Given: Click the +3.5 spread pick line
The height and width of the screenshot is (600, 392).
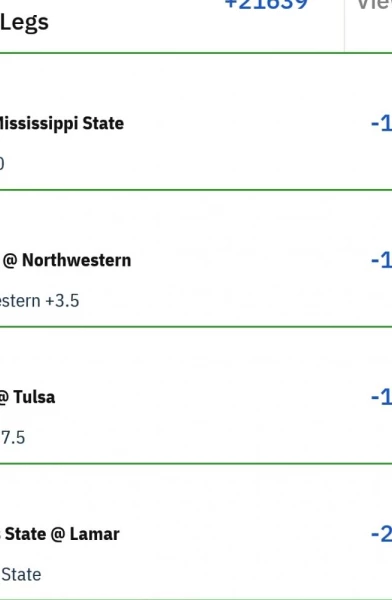Looking at the screenshot, I should click(39, 301).
